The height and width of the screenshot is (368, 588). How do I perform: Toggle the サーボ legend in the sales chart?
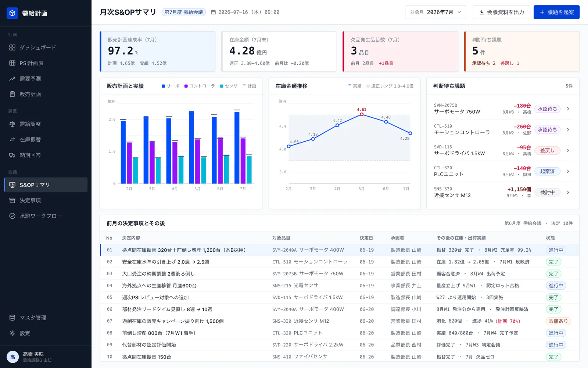pyautogui.click(x=171, y=86)
